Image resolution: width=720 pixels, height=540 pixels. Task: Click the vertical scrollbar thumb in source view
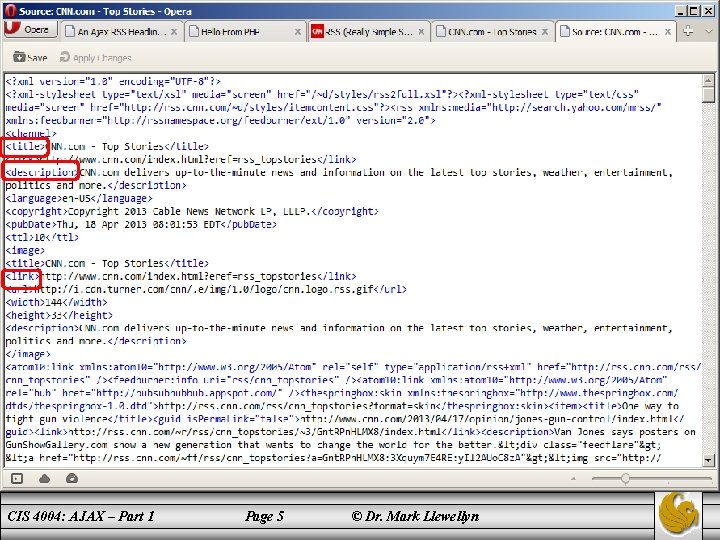pyautogui.click(x=709, y=95)
